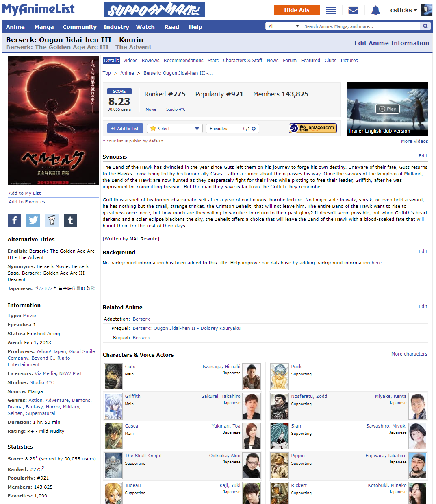Screen dimensions: 436x504
Task: Switch to the Clubs tab
Action: tap(330, 60)
